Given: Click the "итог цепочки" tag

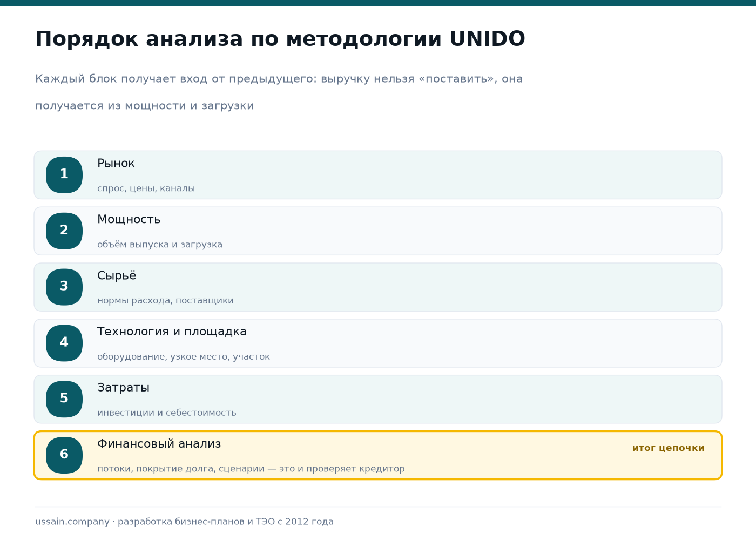Looking at the screenshot, I should (x=669, y=448).
